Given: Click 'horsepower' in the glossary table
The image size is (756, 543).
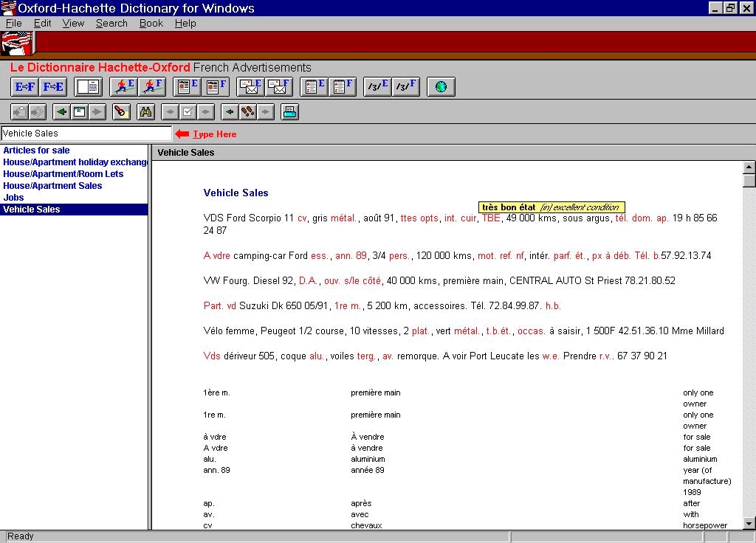Looking at the screenshot, I should click(705, 525).
